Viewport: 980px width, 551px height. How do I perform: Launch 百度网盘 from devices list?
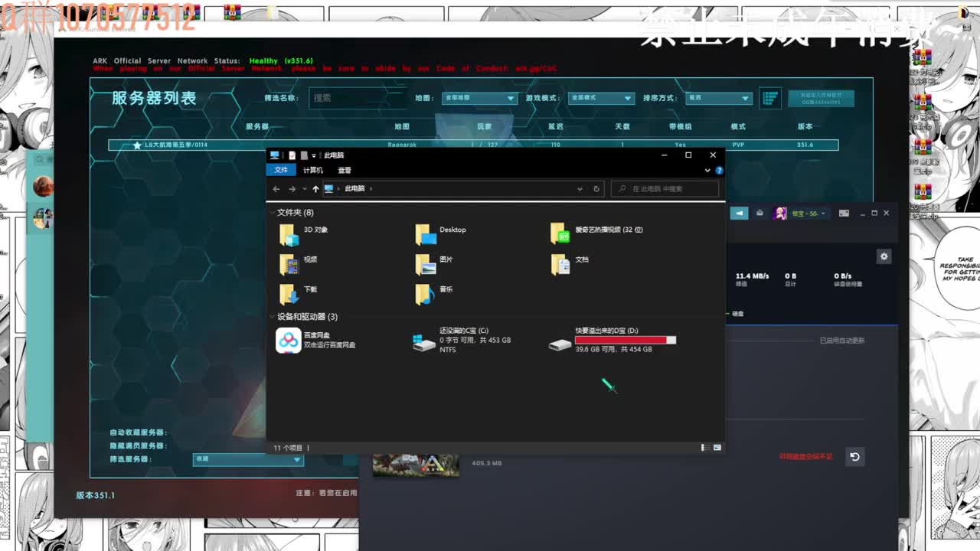[x=289, y=341]
